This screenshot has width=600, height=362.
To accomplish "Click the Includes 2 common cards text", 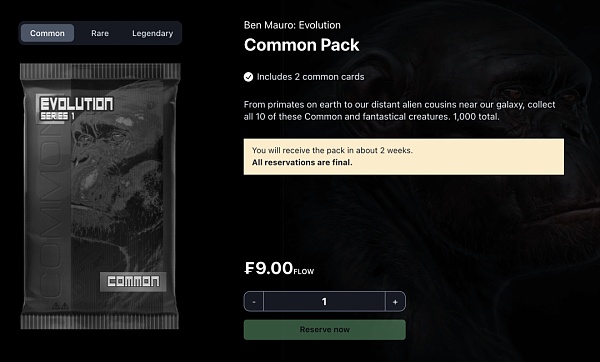I will tap(310, 77).
